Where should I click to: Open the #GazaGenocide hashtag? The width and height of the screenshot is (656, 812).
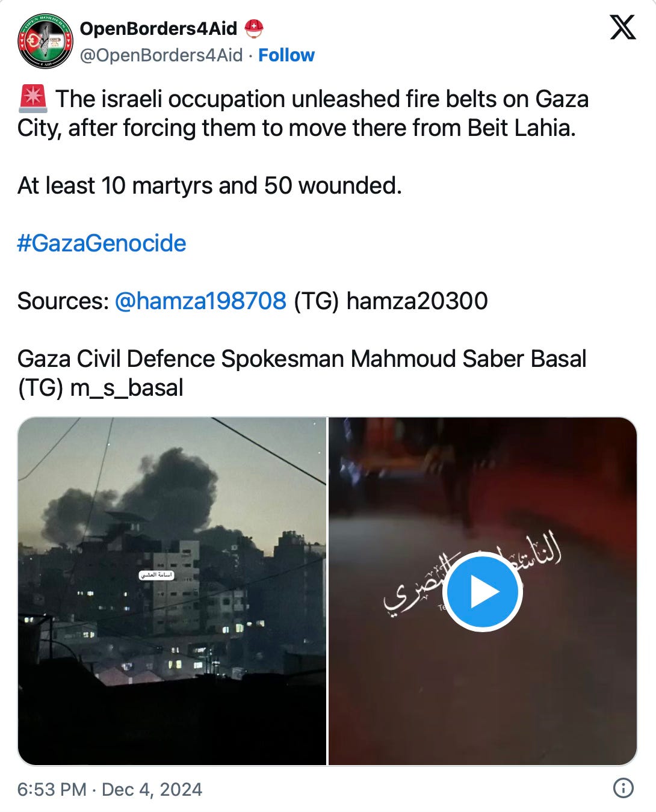[102, 244]
